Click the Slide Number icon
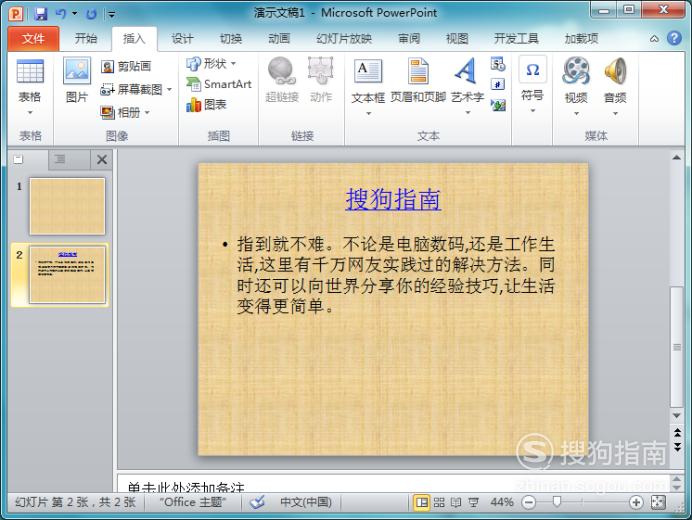The width and height of the screenshot is (692, 520). 498,84
